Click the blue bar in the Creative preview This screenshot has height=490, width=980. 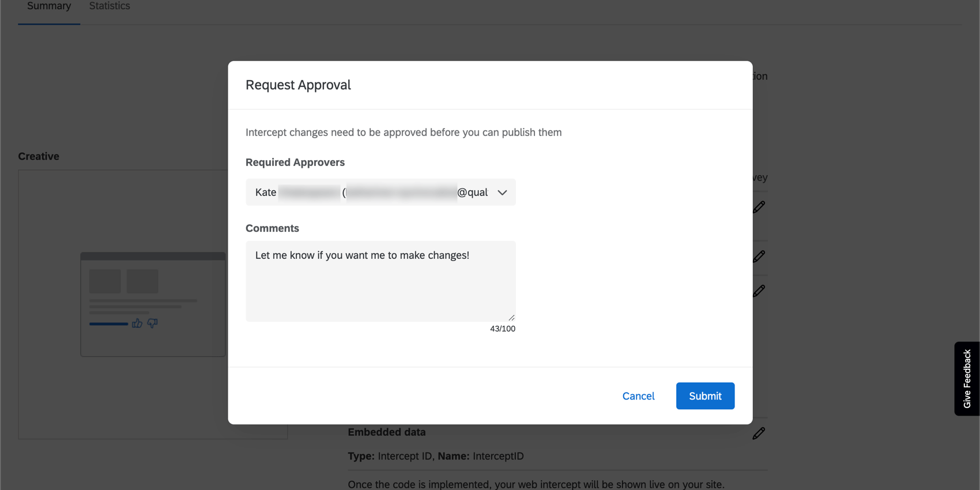(108, 324)
